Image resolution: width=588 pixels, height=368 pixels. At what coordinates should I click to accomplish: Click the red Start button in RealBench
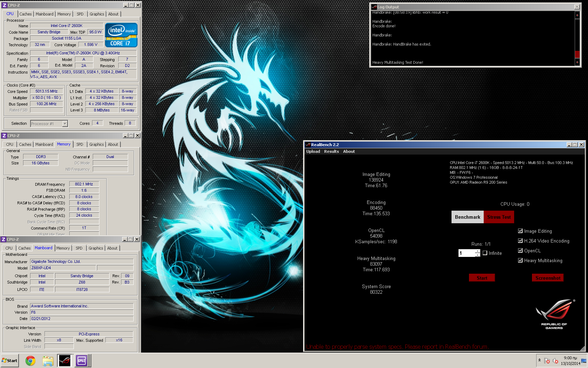[x=482, y=278]
